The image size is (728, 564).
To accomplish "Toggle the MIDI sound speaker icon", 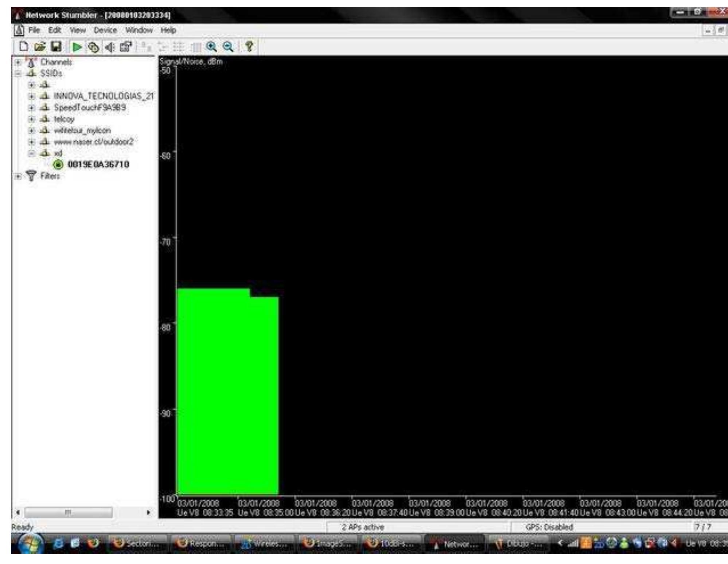I will click(x=109, y=47).
